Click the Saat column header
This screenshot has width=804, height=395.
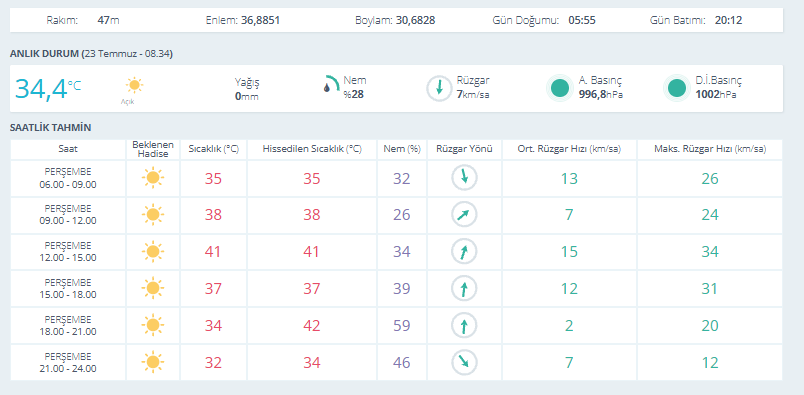(68, 149)
